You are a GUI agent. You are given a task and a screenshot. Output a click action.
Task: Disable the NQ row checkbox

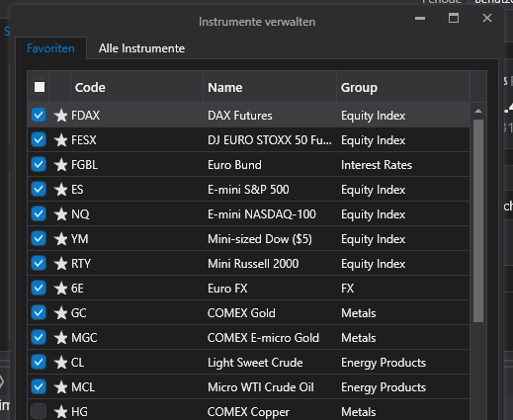(39, 213)
